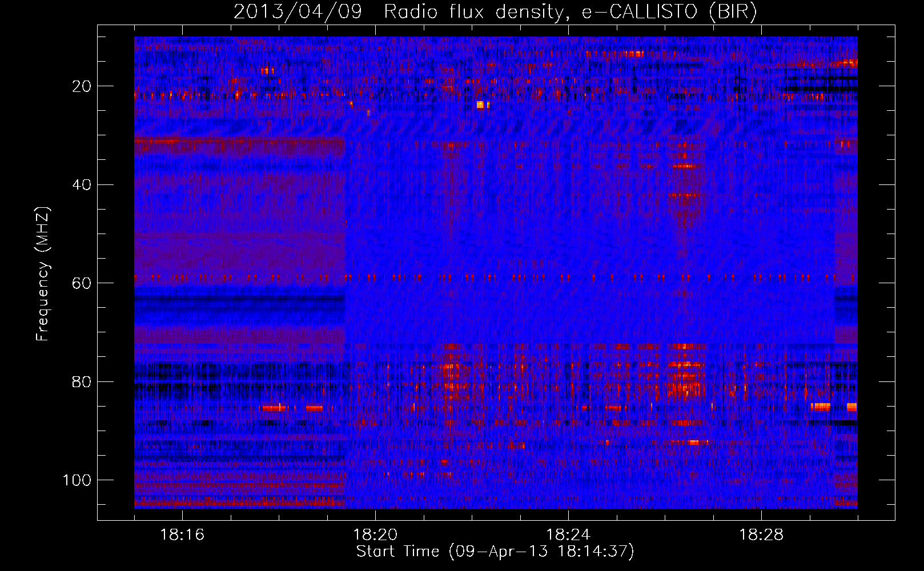924x571 pixels.
Task: Click the 40 frequency tick label
Action: 82,185
